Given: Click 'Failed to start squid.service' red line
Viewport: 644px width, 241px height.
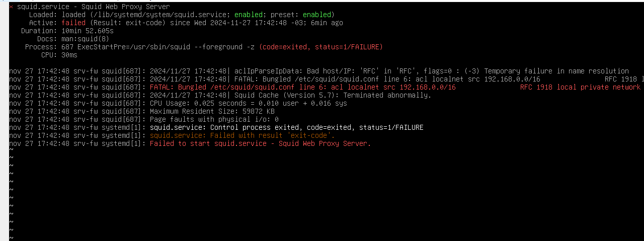Looking at the screenshot, I should 261,143.
